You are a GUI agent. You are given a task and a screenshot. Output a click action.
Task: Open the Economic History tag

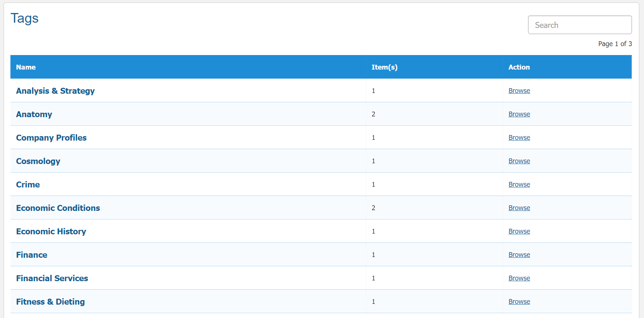tap(51, 231)
